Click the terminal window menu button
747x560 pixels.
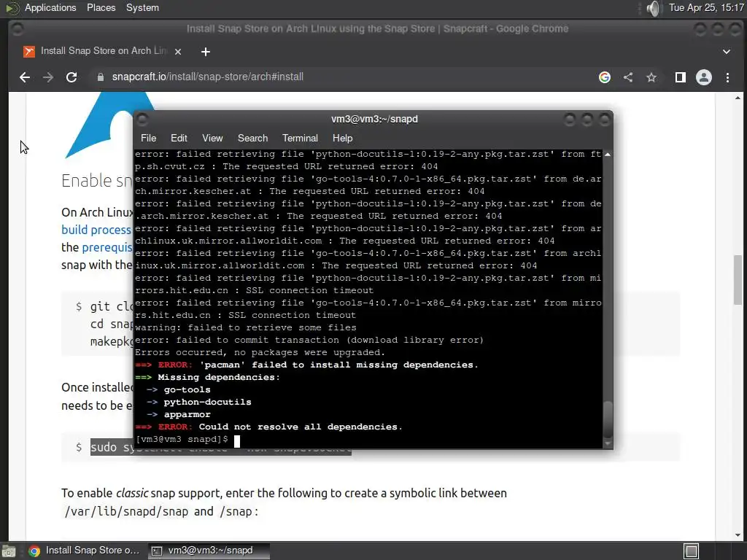click(x=142, y=120)
